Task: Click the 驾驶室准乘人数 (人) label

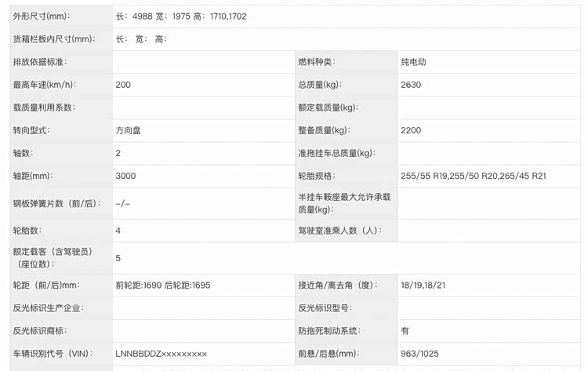Action: pos(339,231)
